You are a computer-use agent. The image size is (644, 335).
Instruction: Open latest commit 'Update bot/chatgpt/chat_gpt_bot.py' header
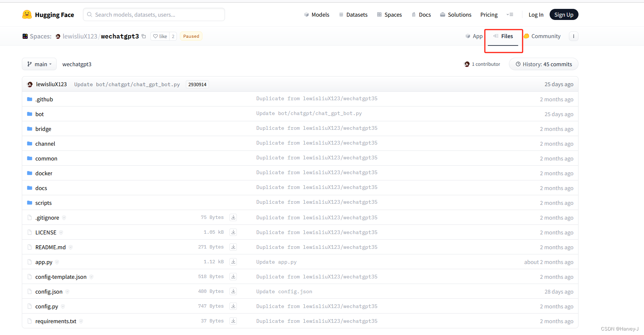pyautogui.click(x=127, y=84)
